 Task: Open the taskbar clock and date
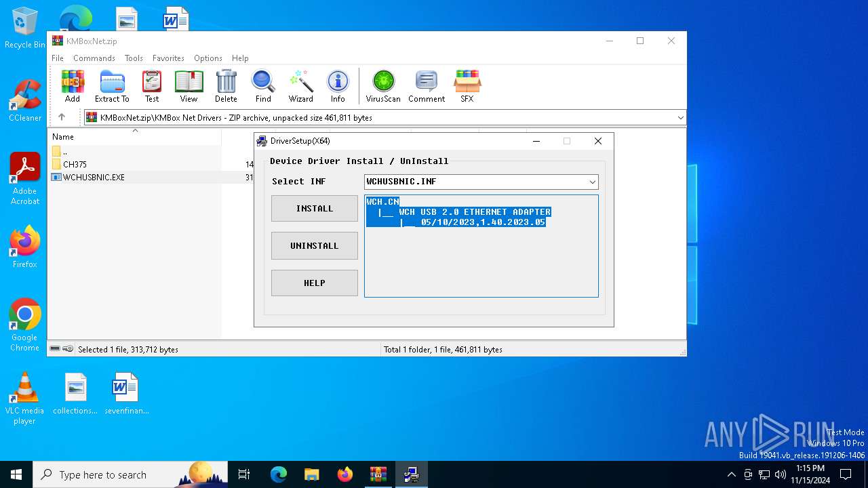click(x=810, y=474)
